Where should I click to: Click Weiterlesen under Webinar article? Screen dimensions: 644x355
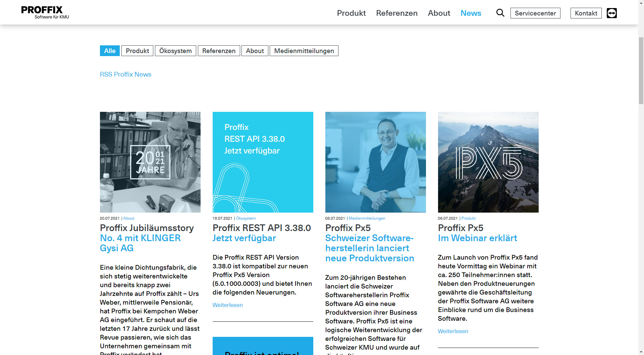(453, 331)
